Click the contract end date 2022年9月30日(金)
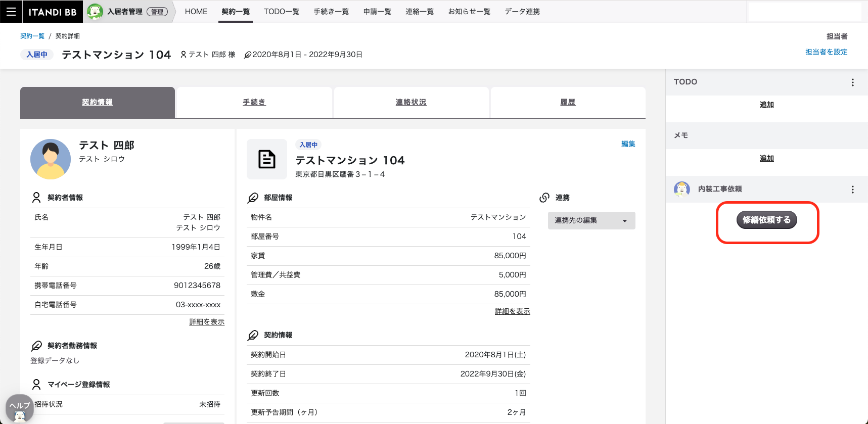This screenshot has height=424, width=868. pyautogui.click(x=493, y=374)
